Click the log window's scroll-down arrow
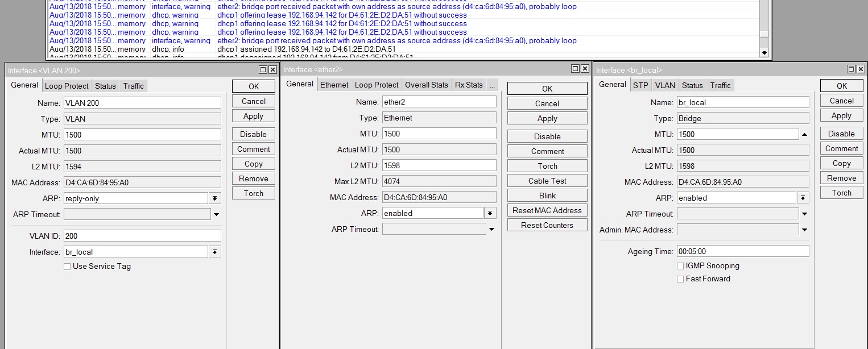Screen dimensions: 868x349 764,52
